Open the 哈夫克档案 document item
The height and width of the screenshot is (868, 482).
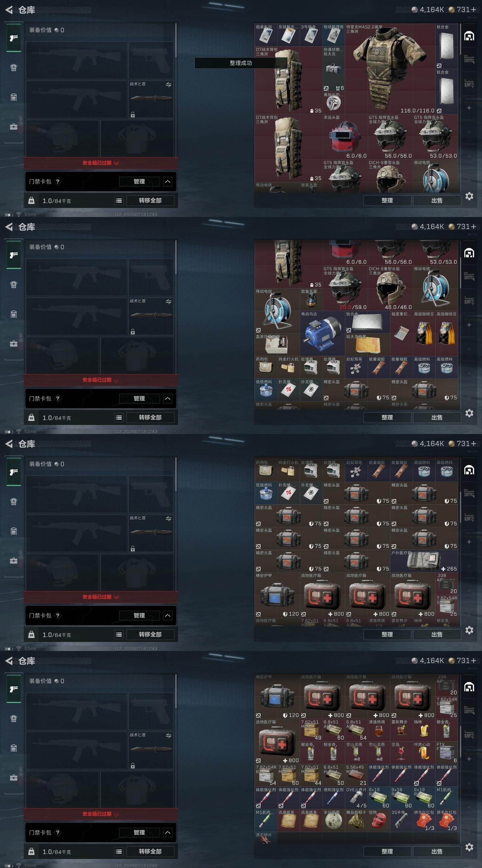pyautogui.click(x=368, y=344)
